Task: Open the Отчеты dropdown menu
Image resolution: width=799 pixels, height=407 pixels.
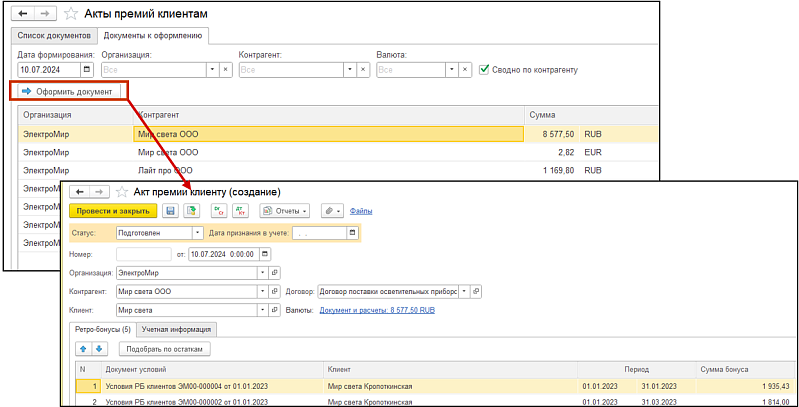Action: pyautogui.click(x=284, y=210)
